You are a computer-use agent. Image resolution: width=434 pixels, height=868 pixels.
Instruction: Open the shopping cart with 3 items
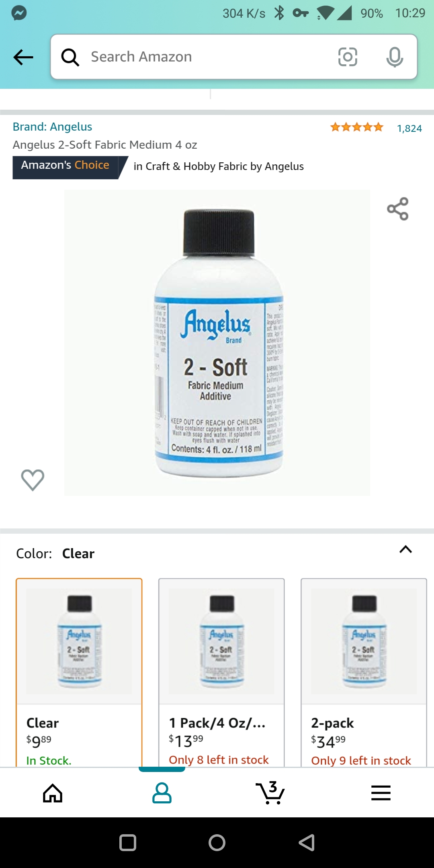270,793
